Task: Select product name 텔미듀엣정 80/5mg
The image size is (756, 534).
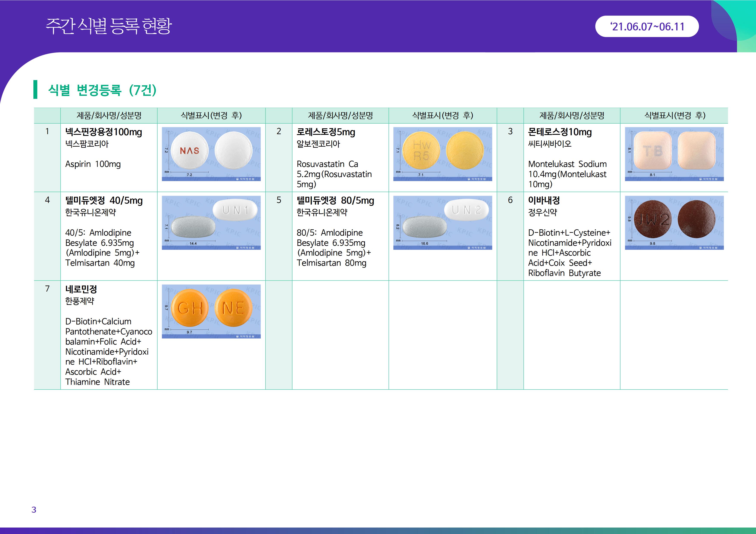Action: click(x=335, y=201)
